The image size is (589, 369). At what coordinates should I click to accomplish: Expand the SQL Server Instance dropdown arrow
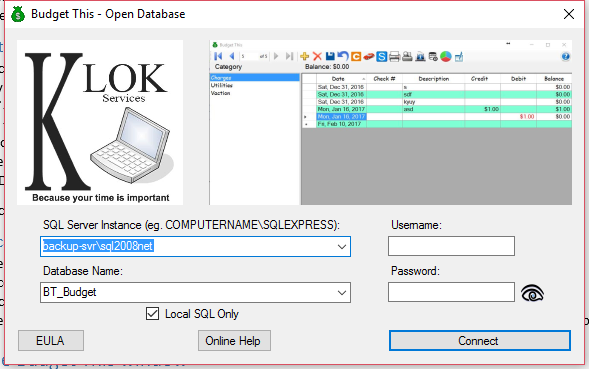(x=341, y=247)
